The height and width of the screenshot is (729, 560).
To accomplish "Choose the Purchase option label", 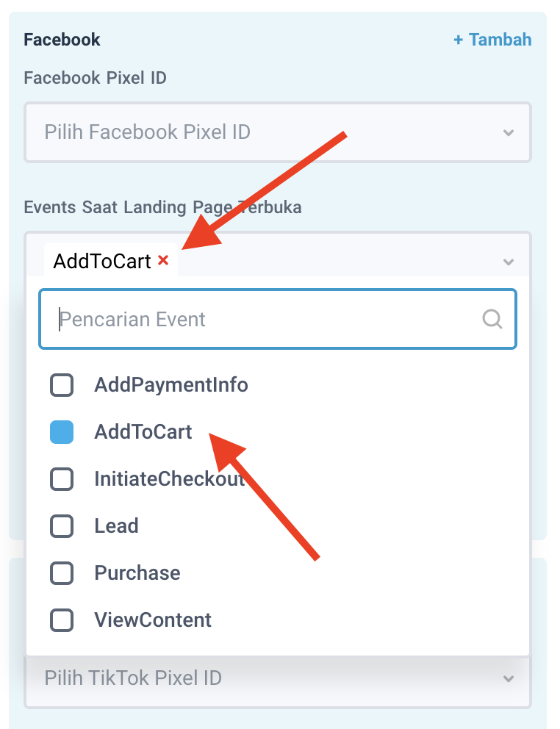I will 137,573.
